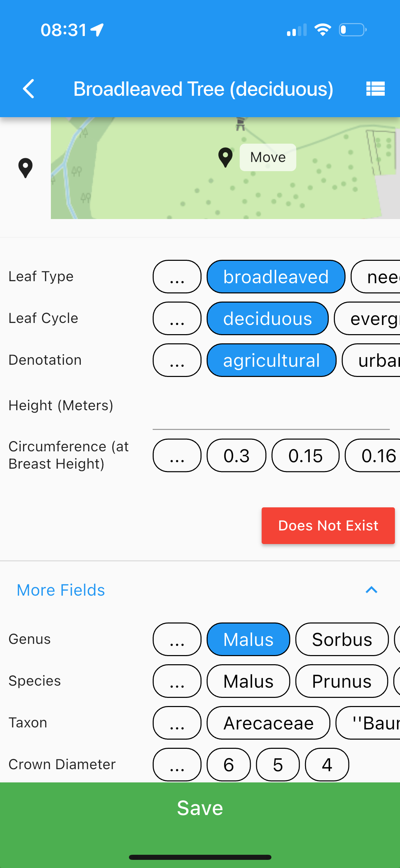Viewport: 400px width, 868px height.
Task: Tap the location arrow by the clock
Action: 97,30
